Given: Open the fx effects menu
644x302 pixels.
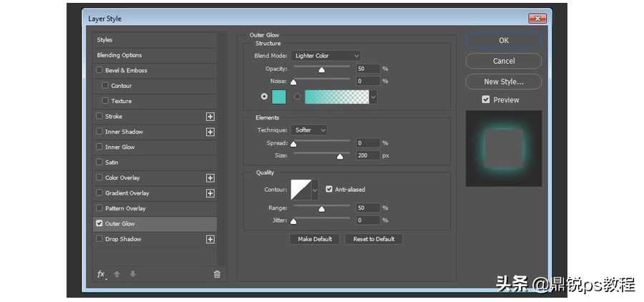Looking at the screenshot, I should tap(101, 274).
